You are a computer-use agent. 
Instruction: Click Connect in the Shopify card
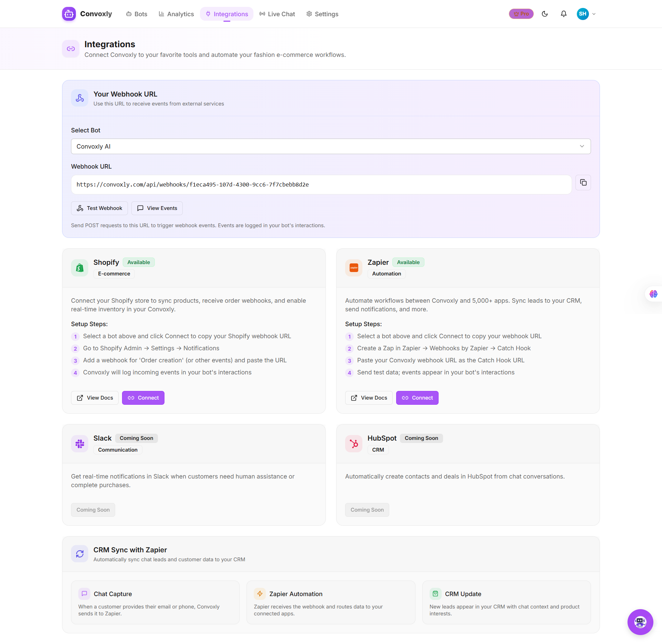coord(143,398)
